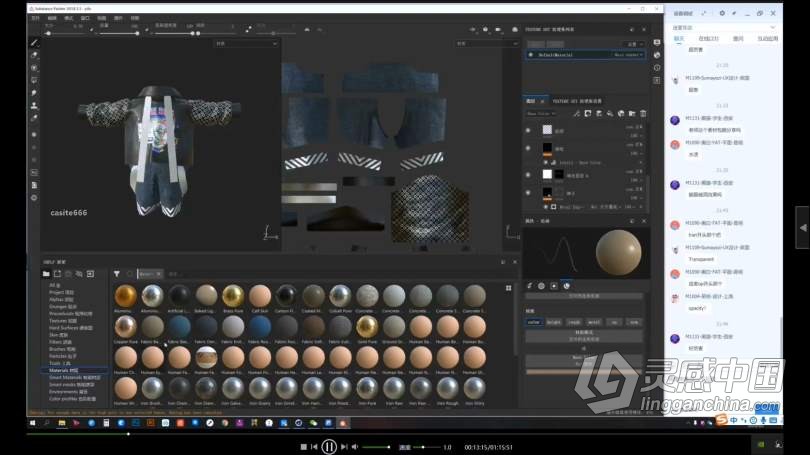810x455 pixels.
Task: Toggle the metal channel button
Action: (594, 322)
